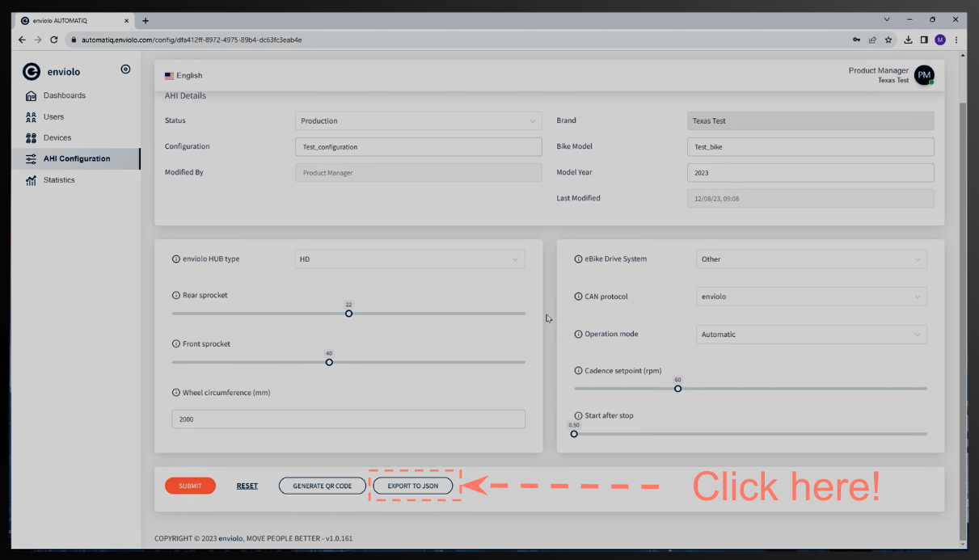Open info tooltip for Front sprocket
The height and width of the screenshot is (560, 979).
click(x=176, y=344)
